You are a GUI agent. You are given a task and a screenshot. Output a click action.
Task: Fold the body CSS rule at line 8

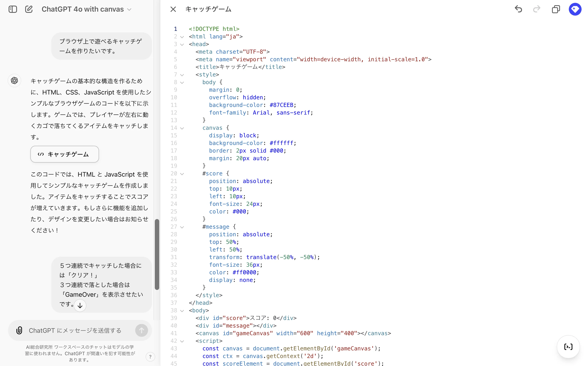182,82
